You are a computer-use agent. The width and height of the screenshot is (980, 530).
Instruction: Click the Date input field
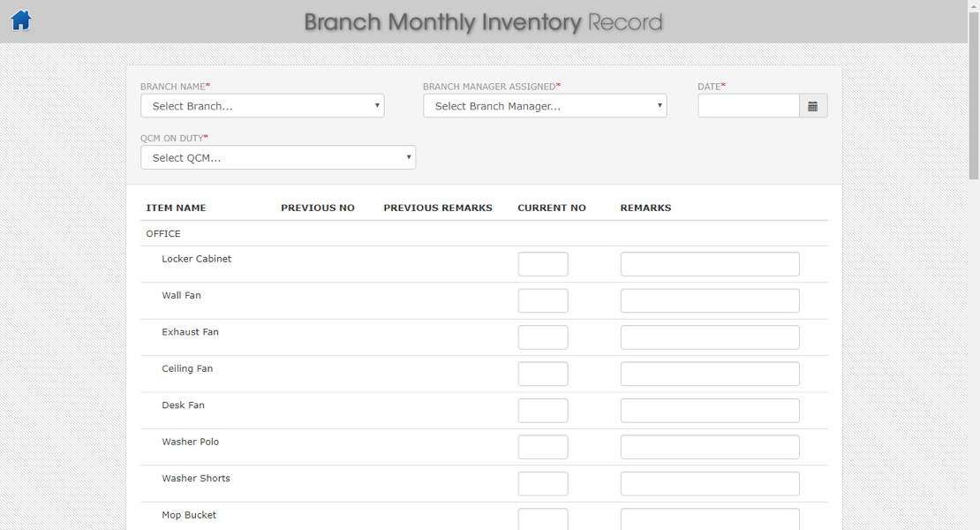748,105
